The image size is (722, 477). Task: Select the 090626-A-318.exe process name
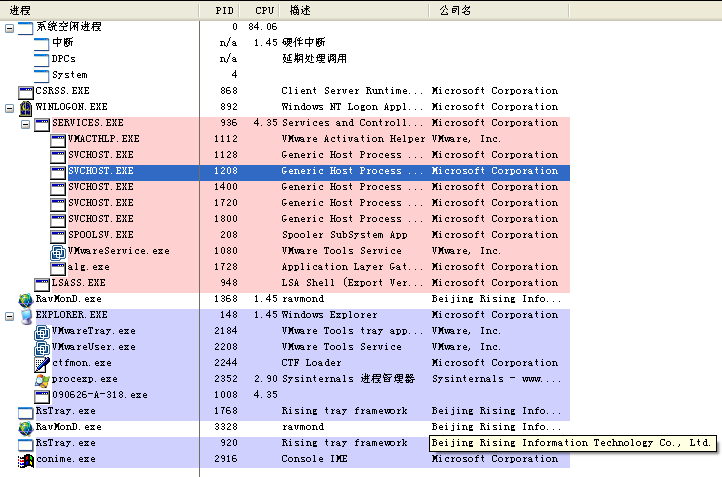[99, 395]
